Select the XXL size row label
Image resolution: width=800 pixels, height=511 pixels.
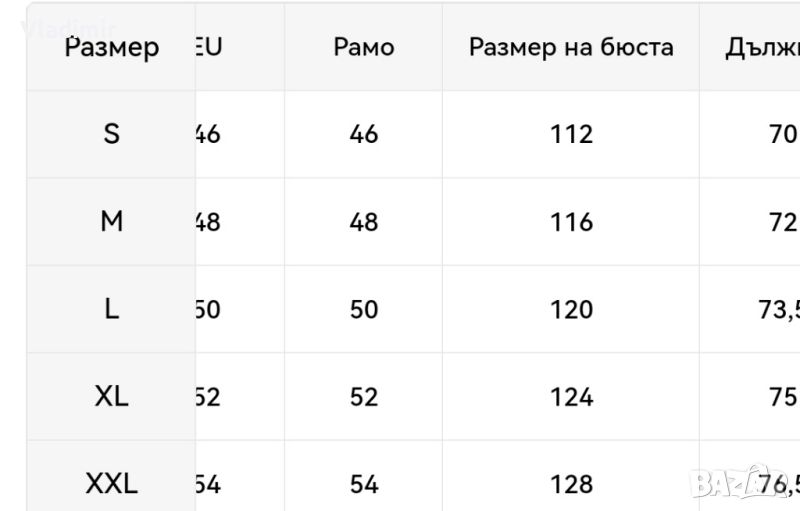click(111, 485)
